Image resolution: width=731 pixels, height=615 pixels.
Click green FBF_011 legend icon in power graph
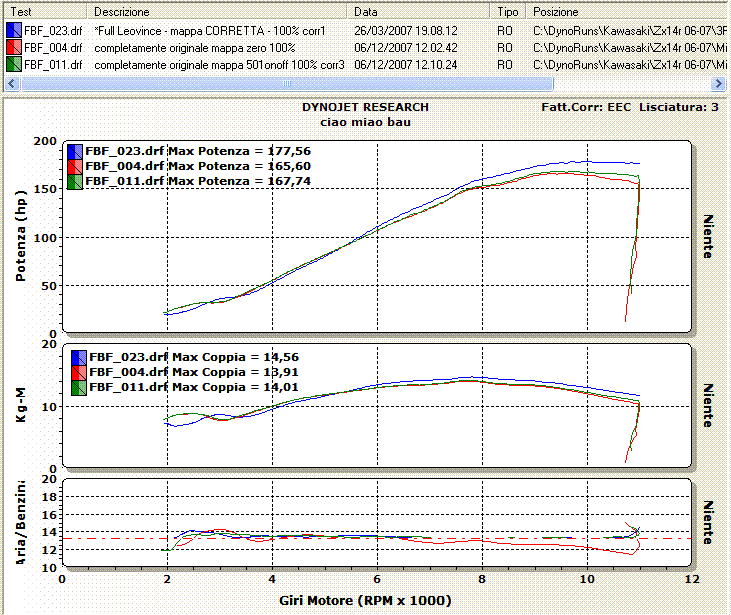pyautogui.click(x=74, y=182)
